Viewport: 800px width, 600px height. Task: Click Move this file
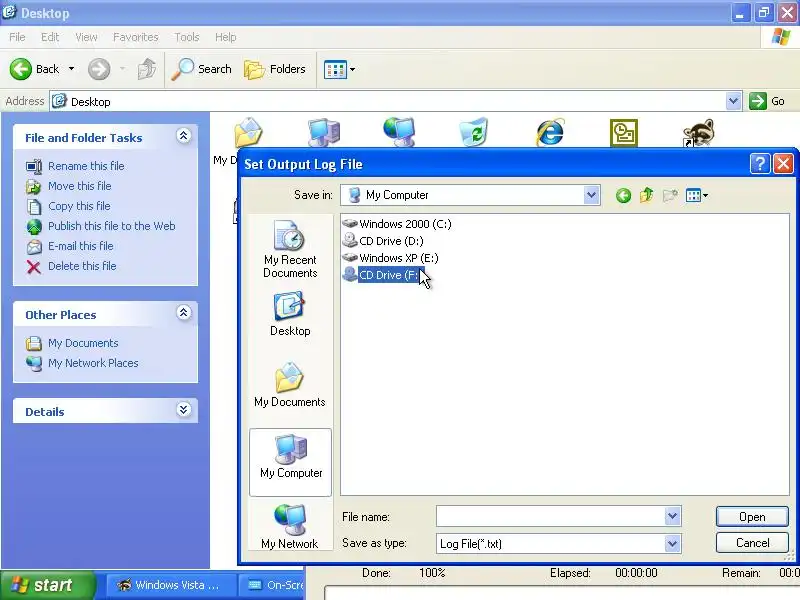tap(80, 186)
